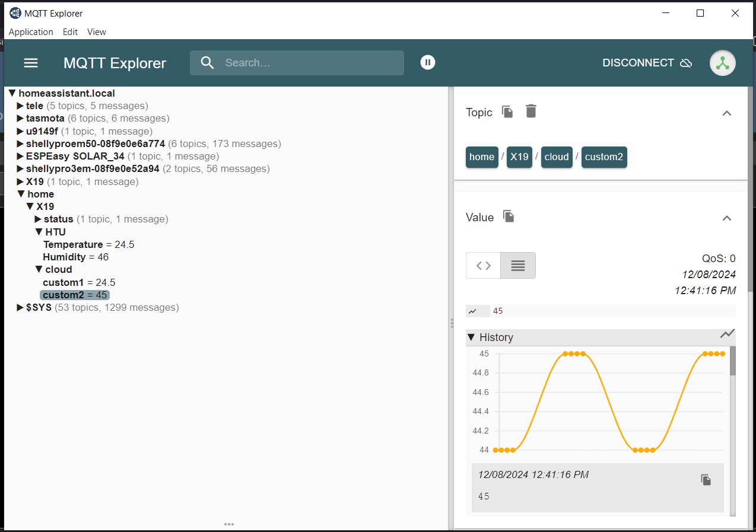Select the 'cloud' topic path chip
Screen dimensions: 756x532
(557, 157)
